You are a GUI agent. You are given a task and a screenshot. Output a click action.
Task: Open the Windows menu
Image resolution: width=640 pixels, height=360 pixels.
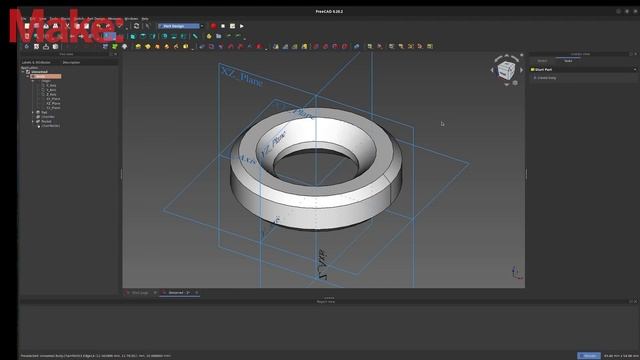point(131,19)
